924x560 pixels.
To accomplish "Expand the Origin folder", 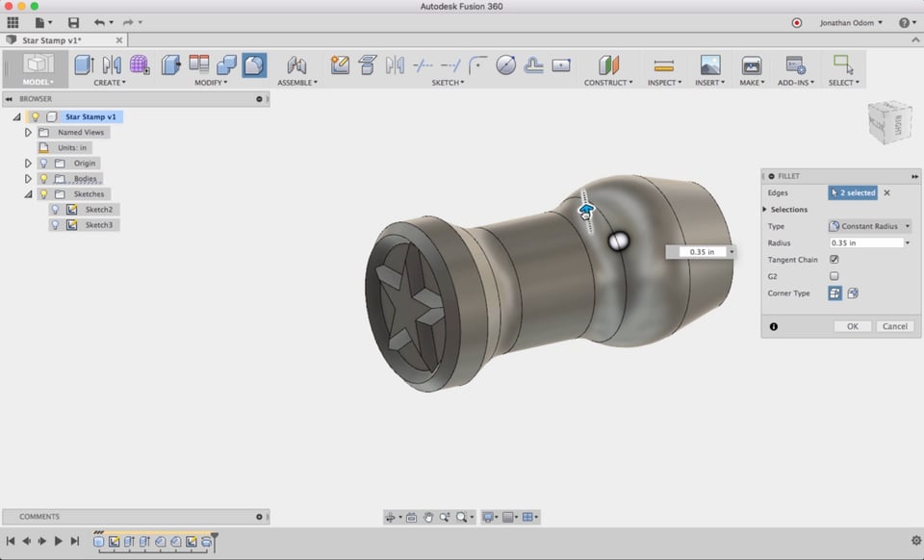I will tap(28, 164).
